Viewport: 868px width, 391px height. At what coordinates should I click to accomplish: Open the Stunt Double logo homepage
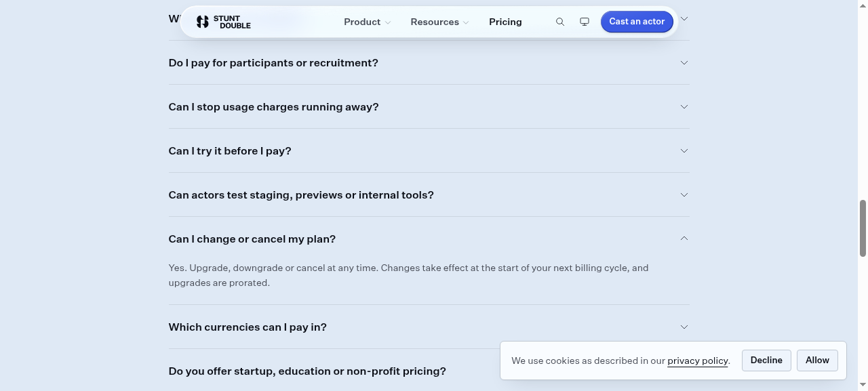[223, 22]
